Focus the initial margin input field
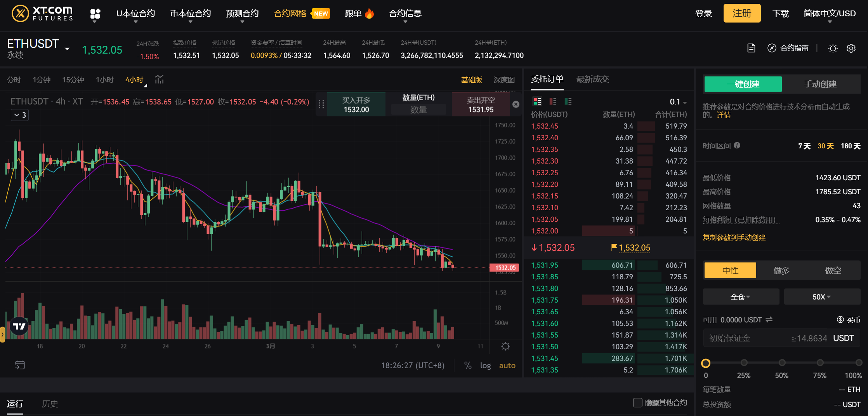Screen dimensions: 868x416 click(781, 338)
